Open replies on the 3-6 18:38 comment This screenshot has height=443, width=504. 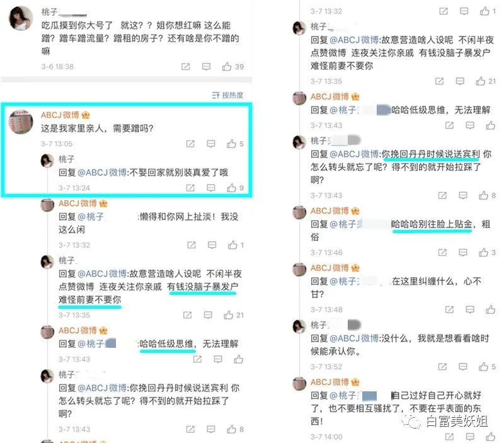pos(206,67)
